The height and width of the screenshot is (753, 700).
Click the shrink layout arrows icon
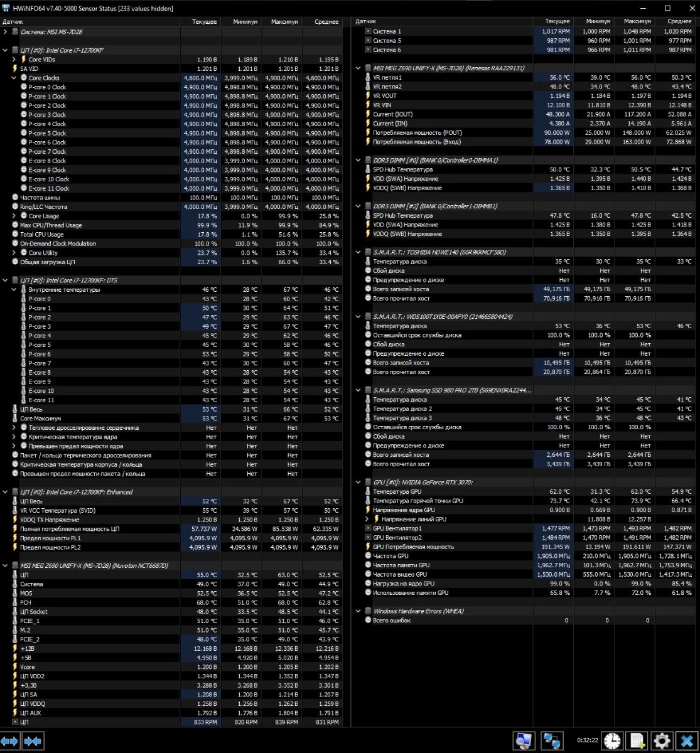point(33,741)
